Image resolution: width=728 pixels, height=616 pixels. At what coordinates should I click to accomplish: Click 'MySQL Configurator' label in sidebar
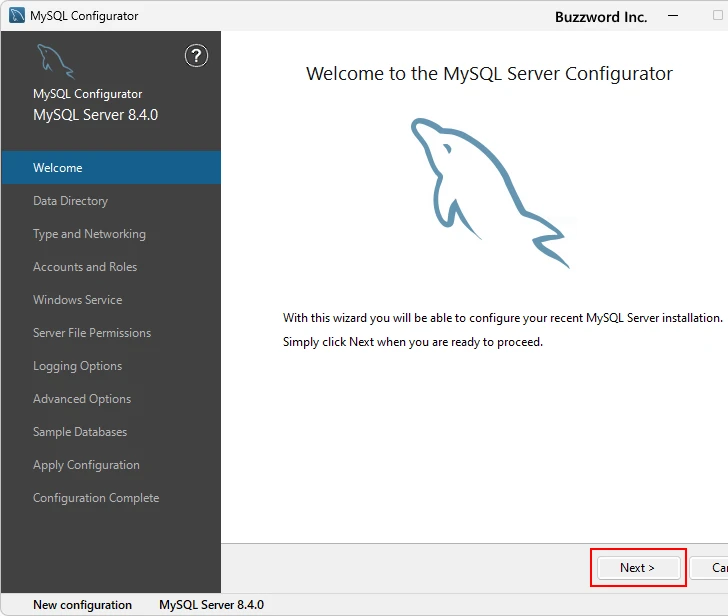click(88, 94)
